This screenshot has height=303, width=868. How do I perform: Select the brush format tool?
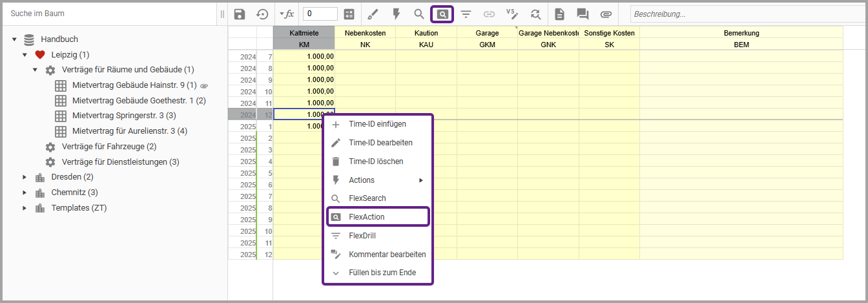coord(373,14)
